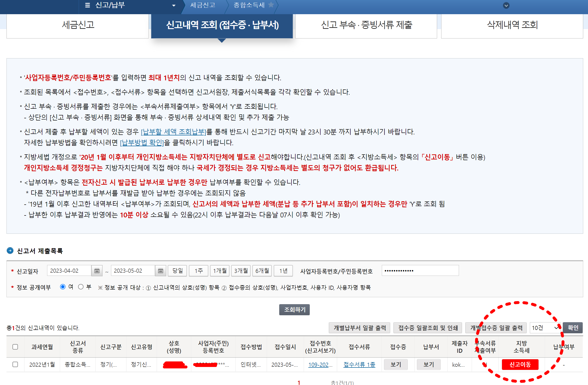Click the blue arrow icon beside 신고서 제출목록

pyautogui.click(x=10, y=251)
